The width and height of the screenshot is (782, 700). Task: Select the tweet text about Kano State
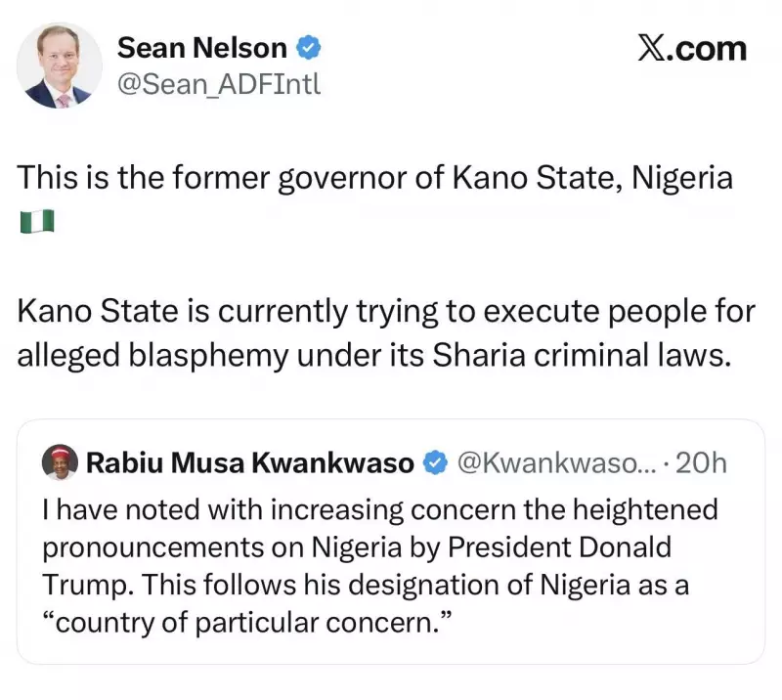381,332
